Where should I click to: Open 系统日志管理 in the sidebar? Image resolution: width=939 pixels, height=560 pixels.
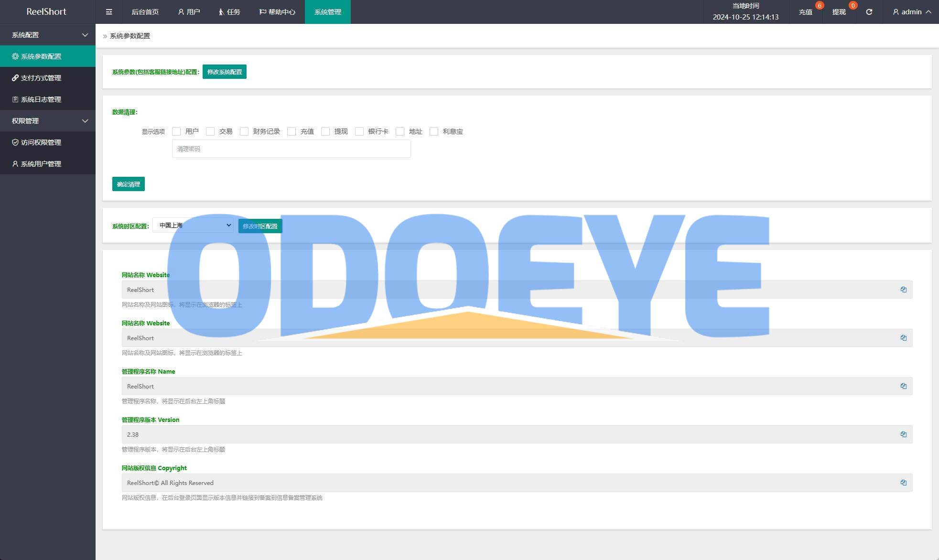coord(48,99)
